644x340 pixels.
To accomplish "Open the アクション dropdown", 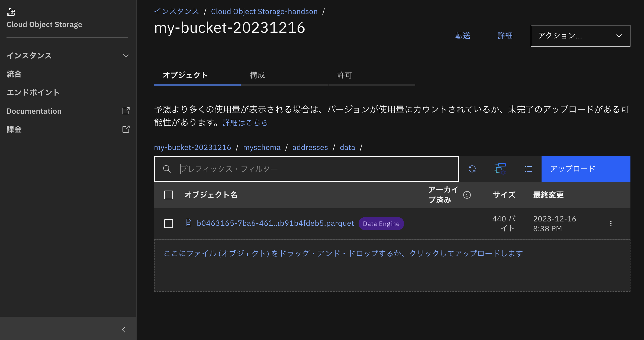I will click(x=580, y=35).
